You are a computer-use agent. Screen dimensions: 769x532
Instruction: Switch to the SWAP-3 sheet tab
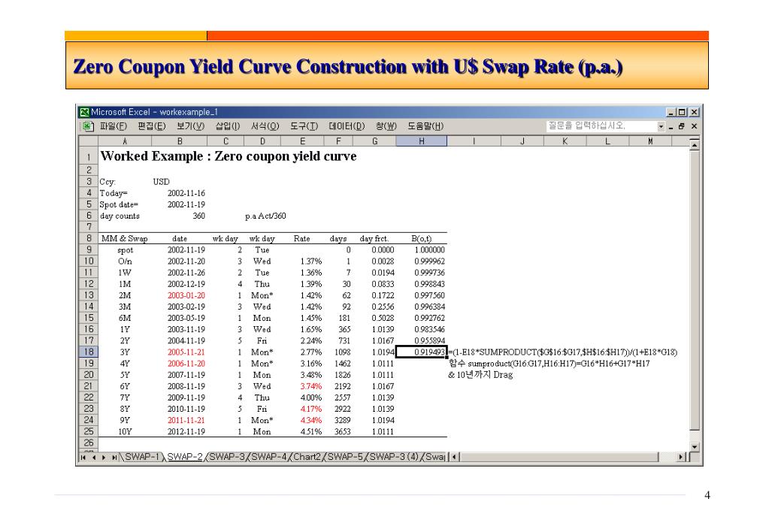coord(226,457)
